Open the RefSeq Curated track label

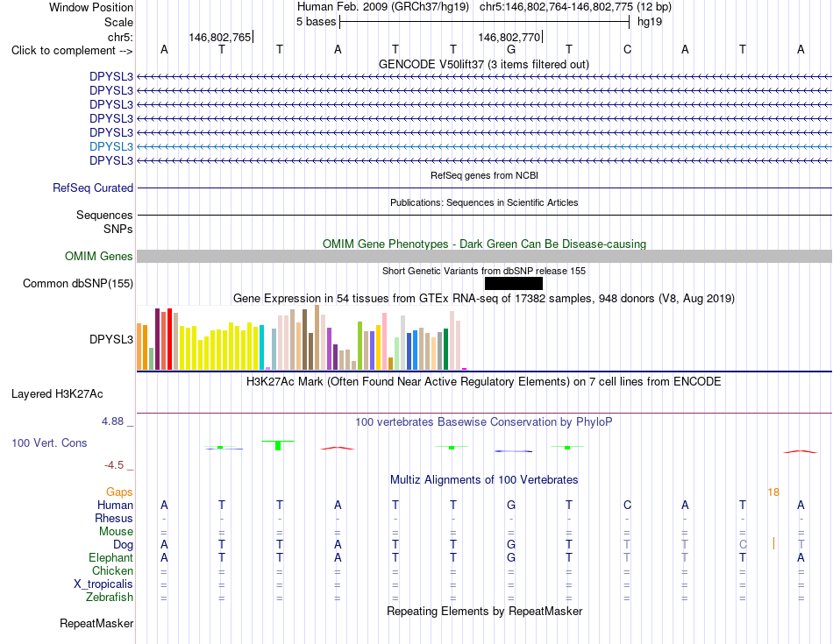pos(93,188)
